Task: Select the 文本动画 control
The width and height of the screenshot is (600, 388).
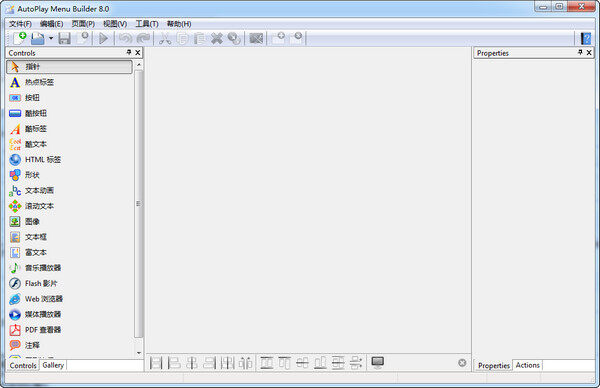Action: (69, 191)
